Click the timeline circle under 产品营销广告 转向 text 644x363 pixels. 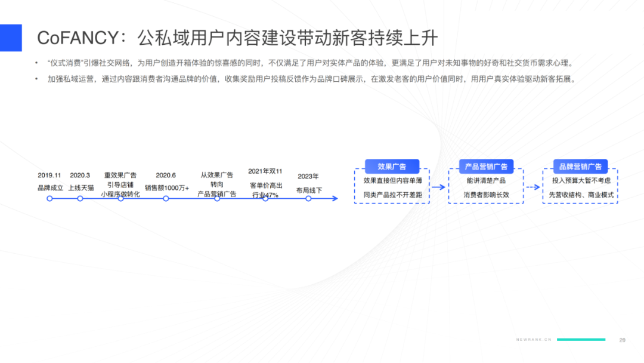pos(217,199)
